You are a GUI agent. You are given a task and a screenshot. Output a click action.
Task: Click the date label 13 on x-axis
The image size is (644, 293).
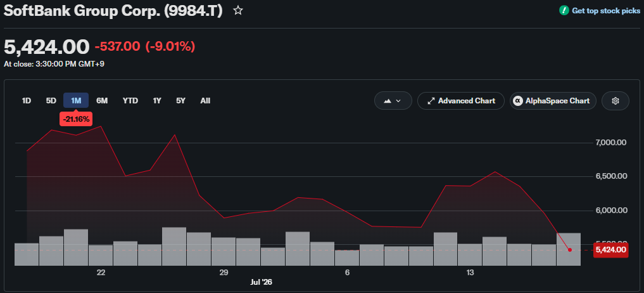(x=470, y=273)
